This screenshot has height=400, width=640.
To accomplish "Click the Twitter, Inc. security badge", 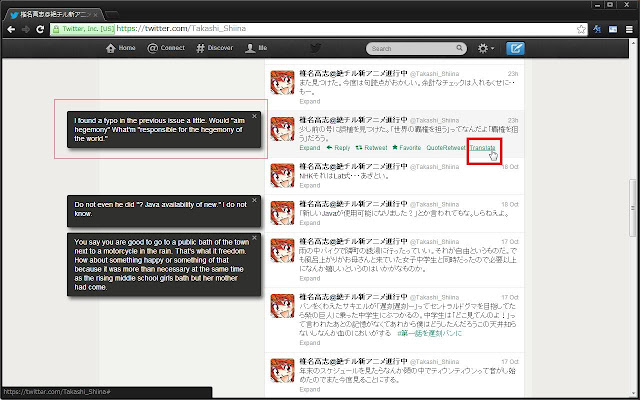I will coord(83,29).
